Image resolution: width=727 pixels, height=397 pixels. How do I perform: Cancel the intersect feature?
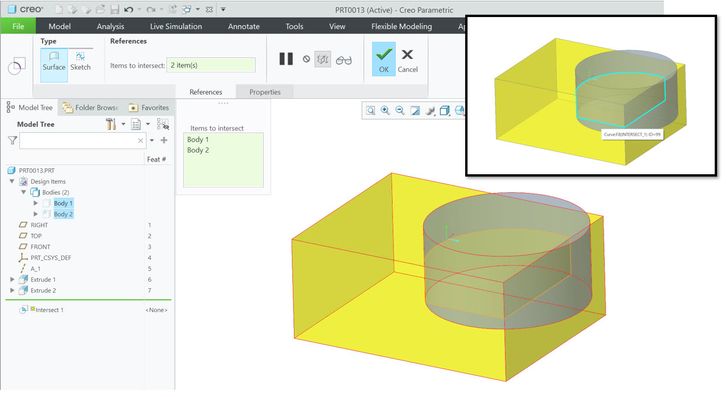[408, 61]
